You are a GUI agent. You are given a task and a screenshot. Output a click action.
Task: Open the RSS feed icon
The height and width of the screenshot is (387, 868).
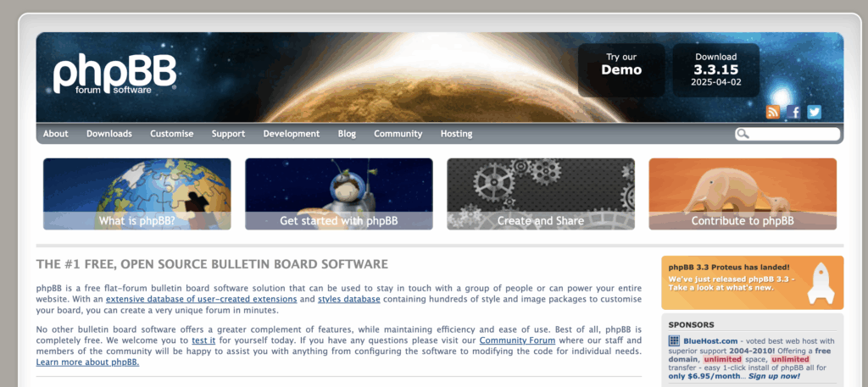click(773, 113)
